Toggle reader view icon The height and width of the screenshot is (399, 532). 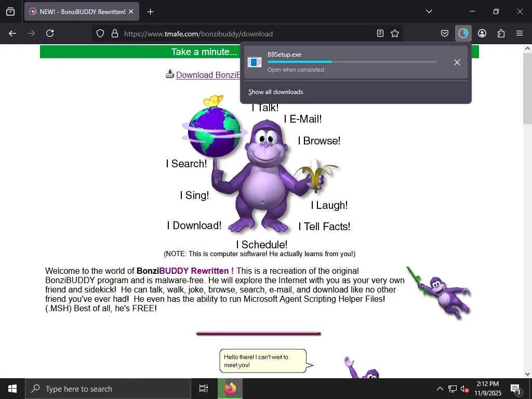(380, 33)
